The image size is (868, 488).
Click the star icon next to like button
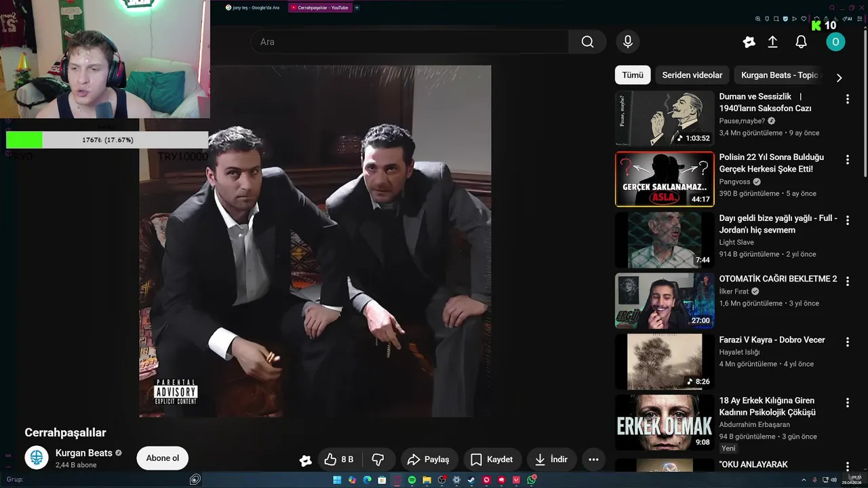[306, 460]
